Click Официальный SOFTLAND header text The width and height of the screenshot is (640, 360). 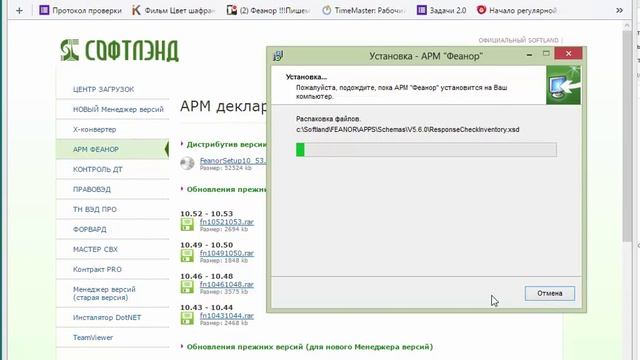[518, 40]
